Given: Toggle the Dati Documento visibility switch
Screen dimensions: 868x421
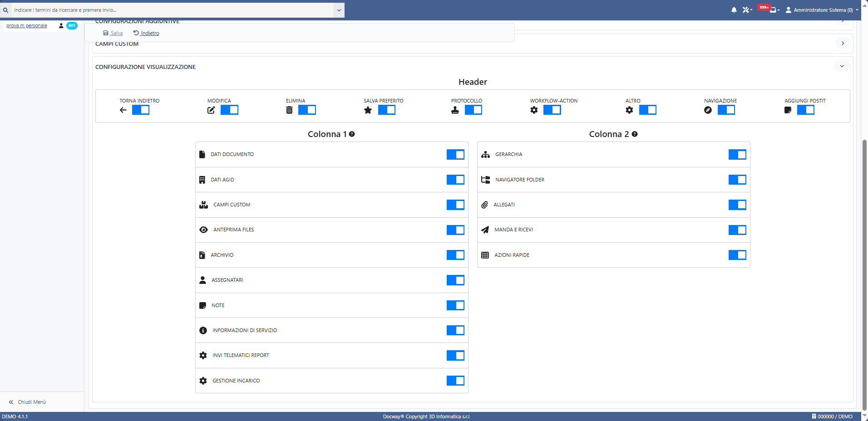Looking at the screenshot, I should point(455,154).
